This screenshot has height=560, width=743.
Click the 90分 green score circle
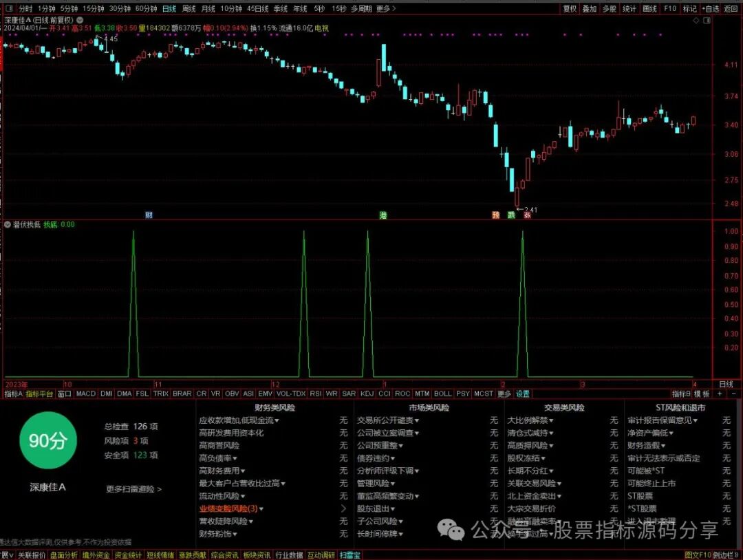point(47,440)
